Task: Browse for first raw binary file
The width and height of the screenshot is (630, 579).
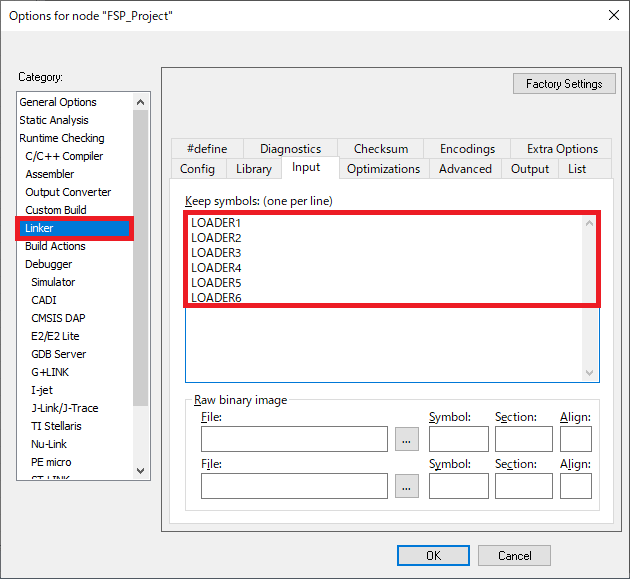Action: click(x=407, y=439)
